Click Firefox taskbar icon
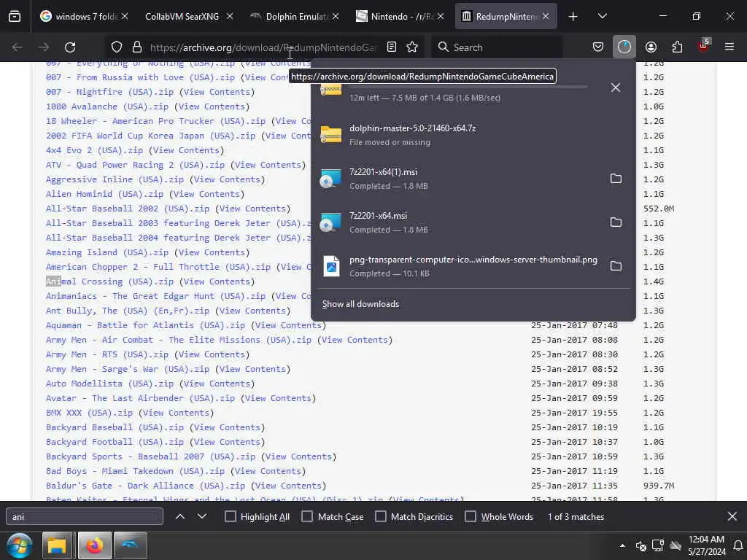Viewport: 747px width, 560px height. coord(94,545)
